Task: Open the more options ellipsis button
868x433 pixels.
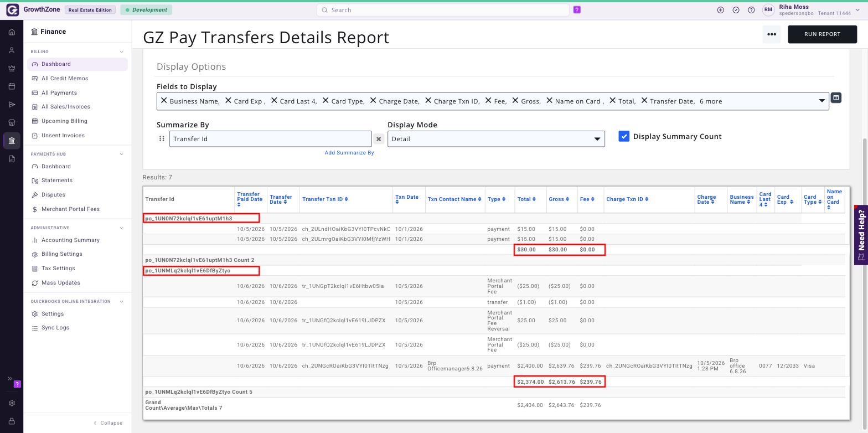Action: tap(772, 34)
